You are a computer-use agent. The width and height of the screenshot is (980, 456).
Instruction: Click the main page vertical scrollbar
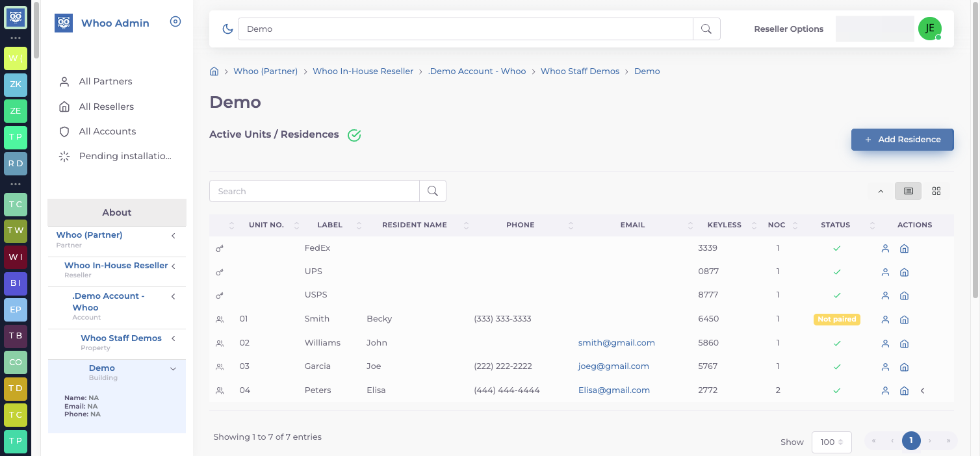975,149
